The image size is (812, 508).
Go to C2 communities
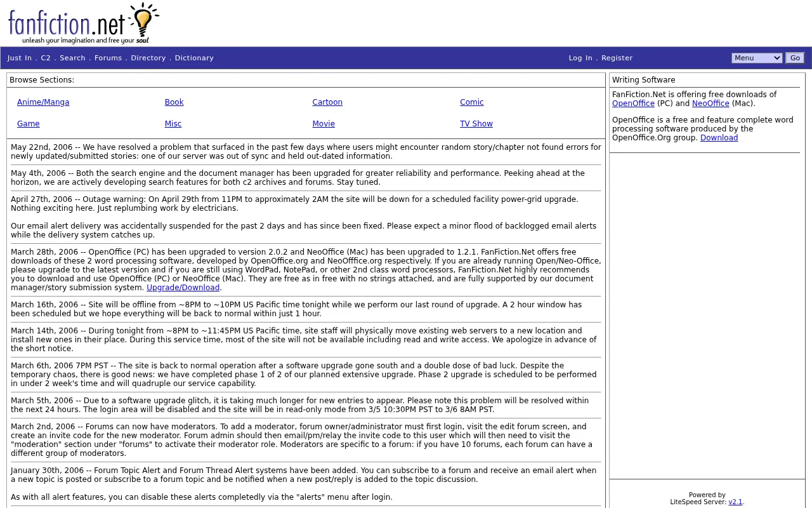tap(46, 58)
